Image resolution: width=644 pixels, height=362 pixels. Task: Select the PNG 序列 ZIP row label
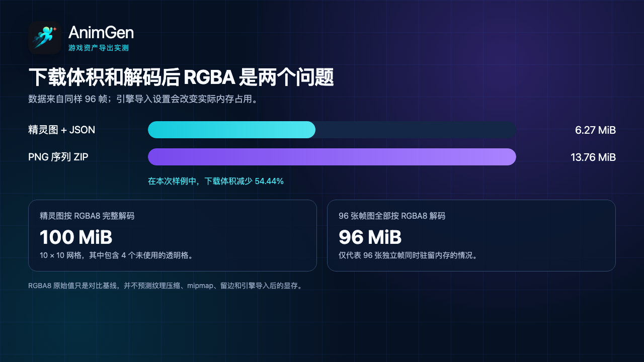click(58, 157)
